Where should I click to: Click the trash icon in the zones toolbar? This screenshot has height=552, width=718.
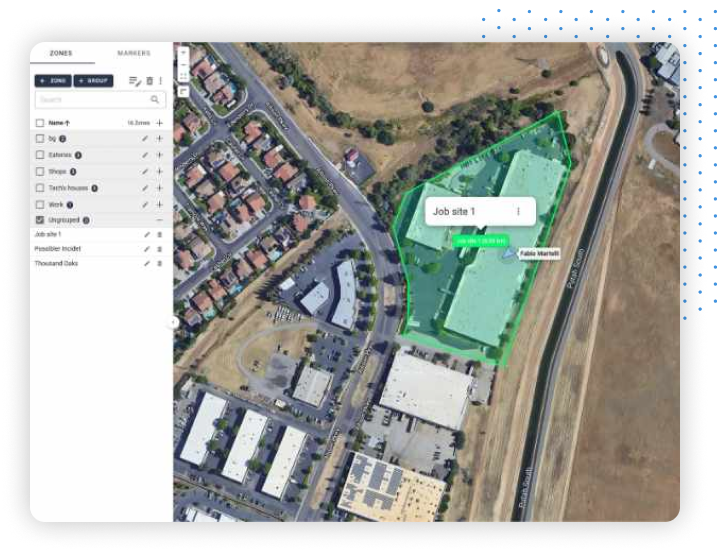pyautogui.click(x=150, y=81)
